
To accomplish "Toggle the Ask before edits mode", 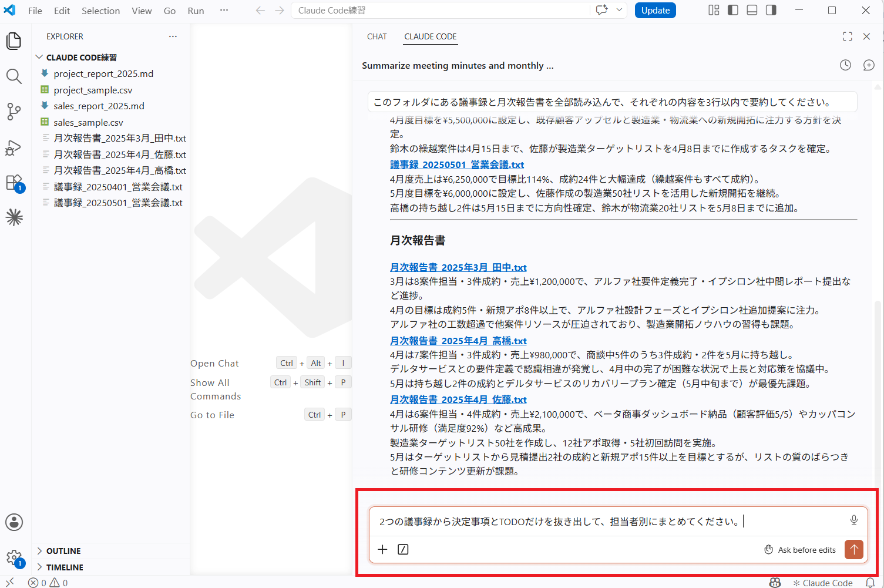I will 800,550.
